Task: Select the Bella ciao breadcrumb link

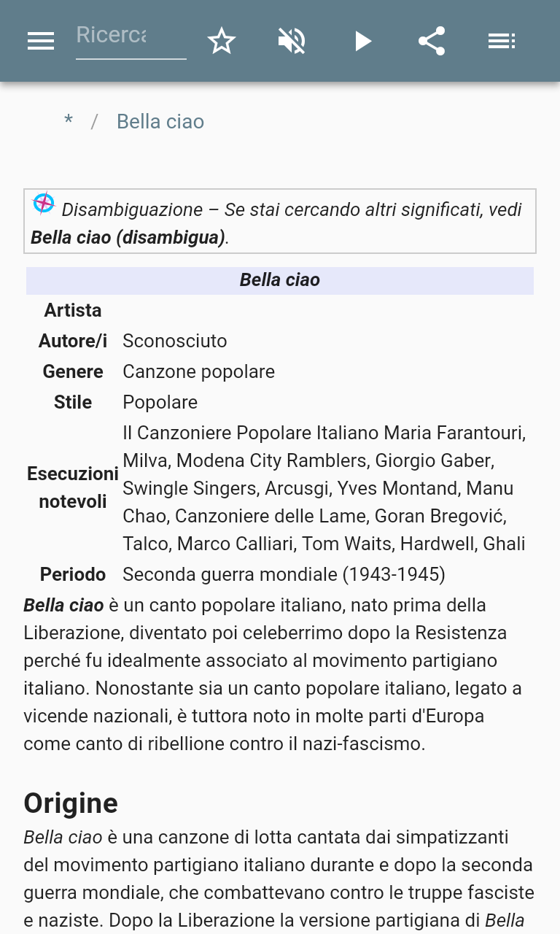Action: pyautogui.click(x=160, y=121)
